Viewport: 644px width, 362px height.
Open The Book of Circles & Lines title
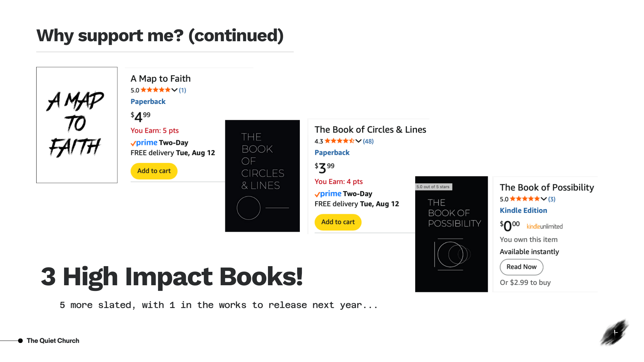tap(370, 130)
